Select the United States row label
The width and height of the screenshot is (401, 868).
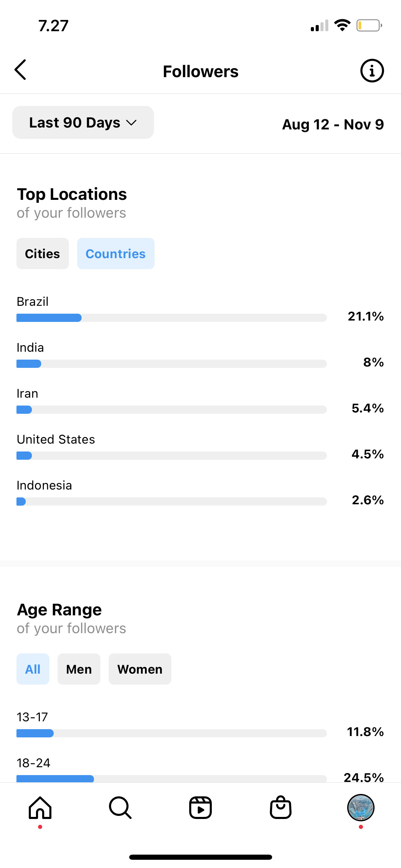click(56, 439)
